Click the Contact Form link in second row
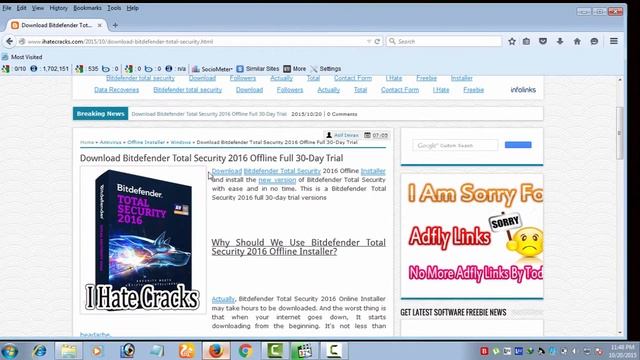 [400, 90]
